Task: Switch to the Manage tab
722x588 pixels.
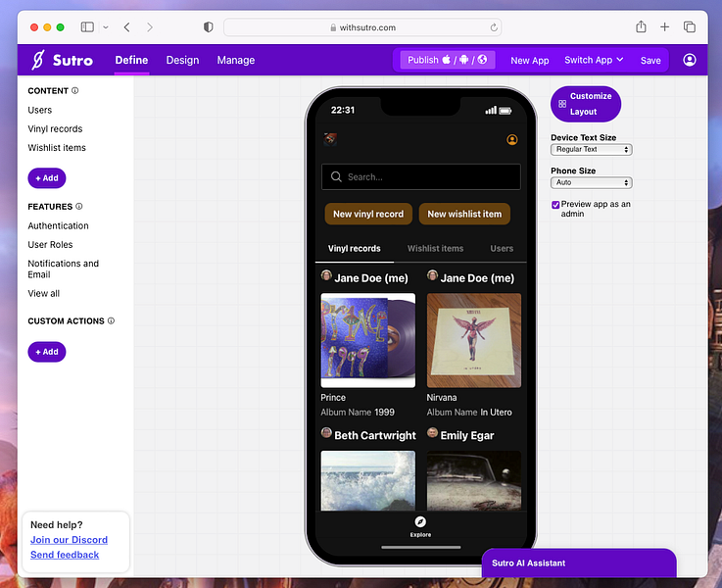Action: click(236, 60)
